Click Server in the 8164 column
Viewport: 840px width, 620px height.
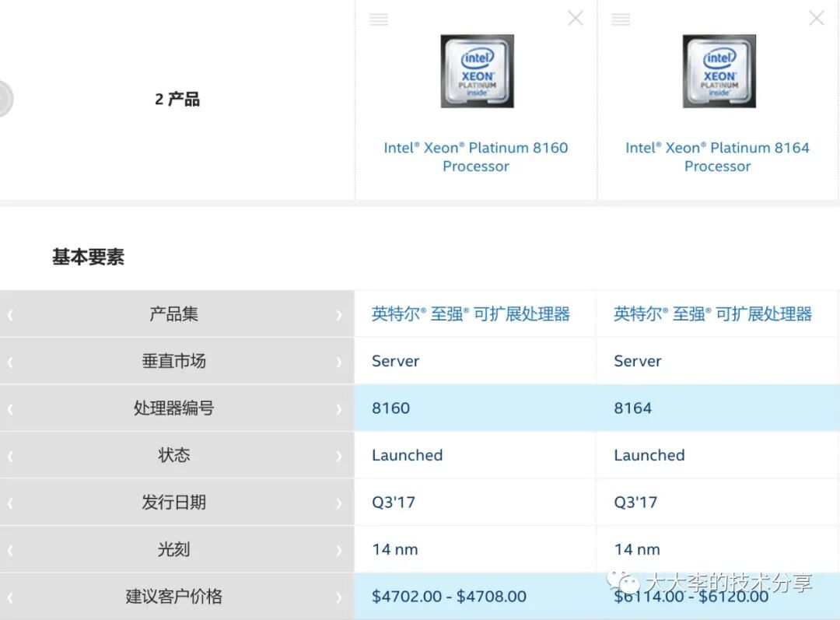[638, 361]
